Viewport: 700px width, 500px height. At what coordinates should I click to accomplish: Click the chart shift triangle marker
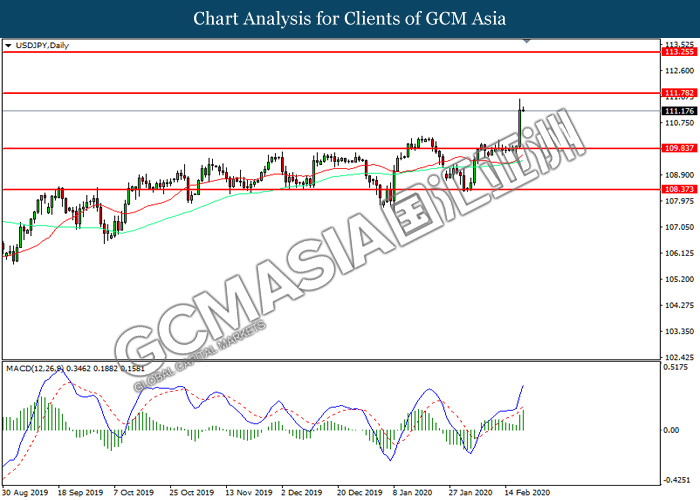pos(527,41)
